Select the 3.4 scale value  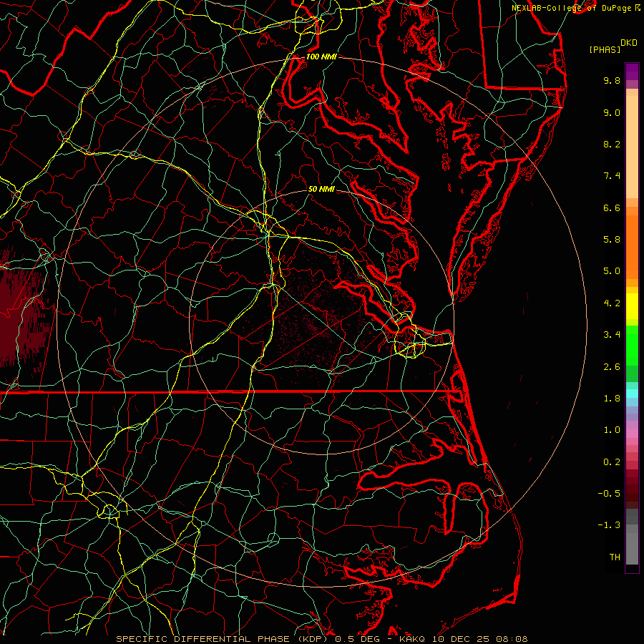(612, 335)
